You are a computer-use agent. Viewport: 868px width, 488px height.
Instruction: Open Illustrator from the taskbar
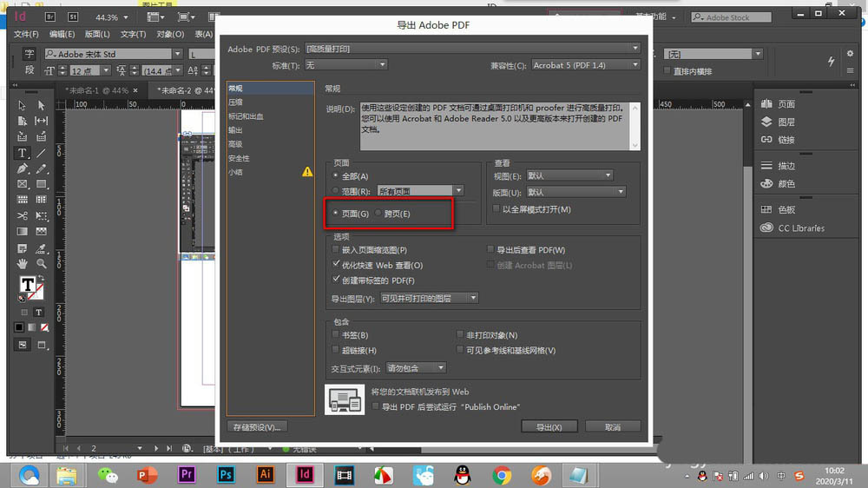265,475
